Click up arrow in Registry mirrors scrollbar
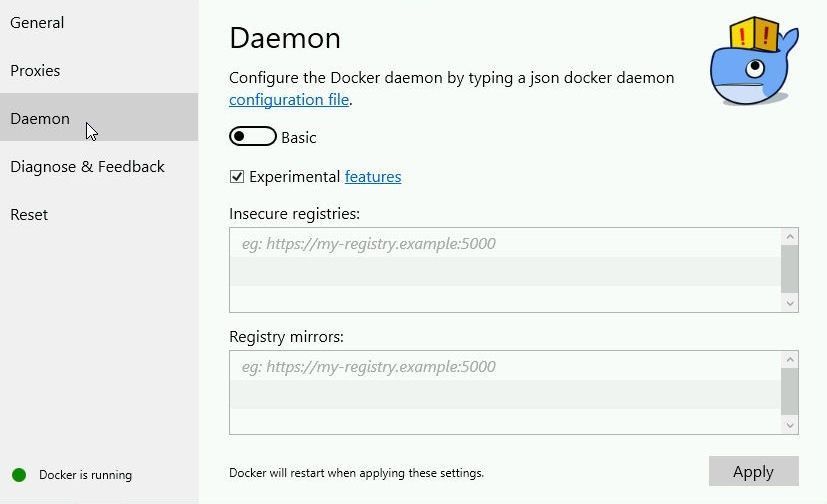 tap(790, 360)
